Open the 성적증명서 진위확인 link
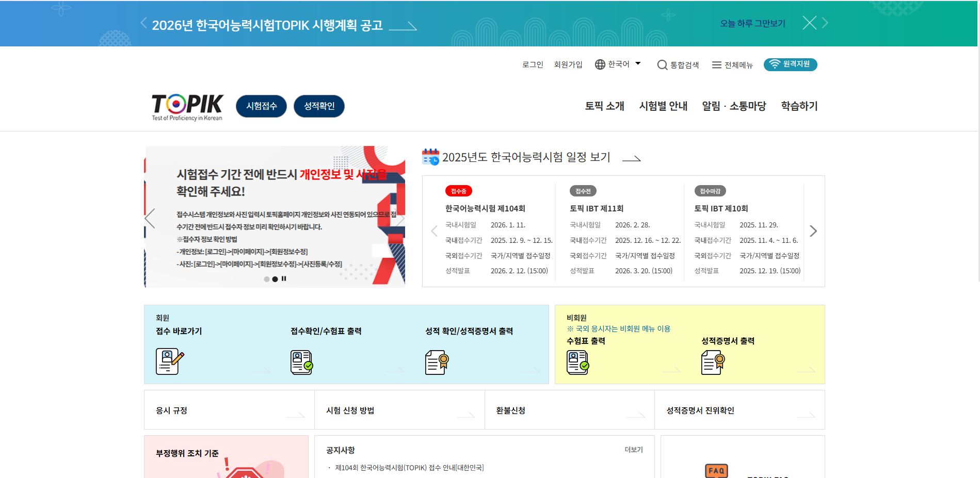 (740, 410)
